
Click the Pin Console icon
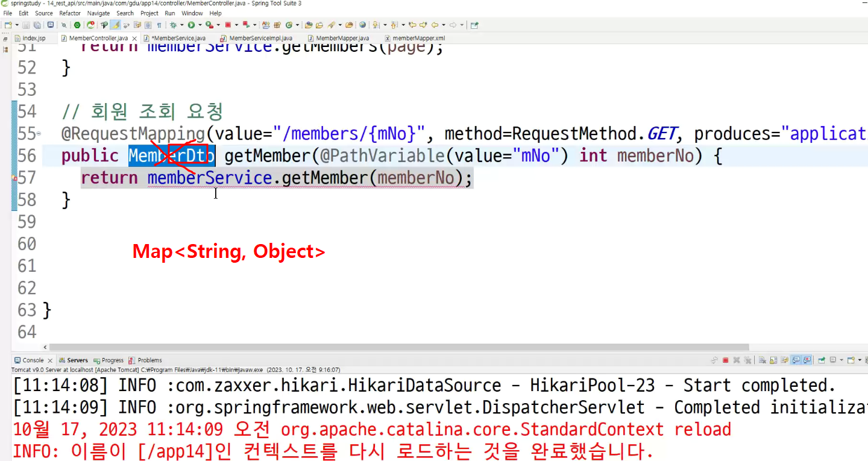822,360
